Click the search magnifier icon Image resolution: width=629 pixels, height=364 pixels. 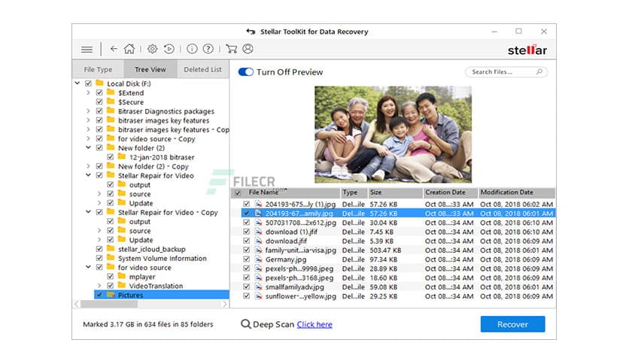(x=539, y=71)
